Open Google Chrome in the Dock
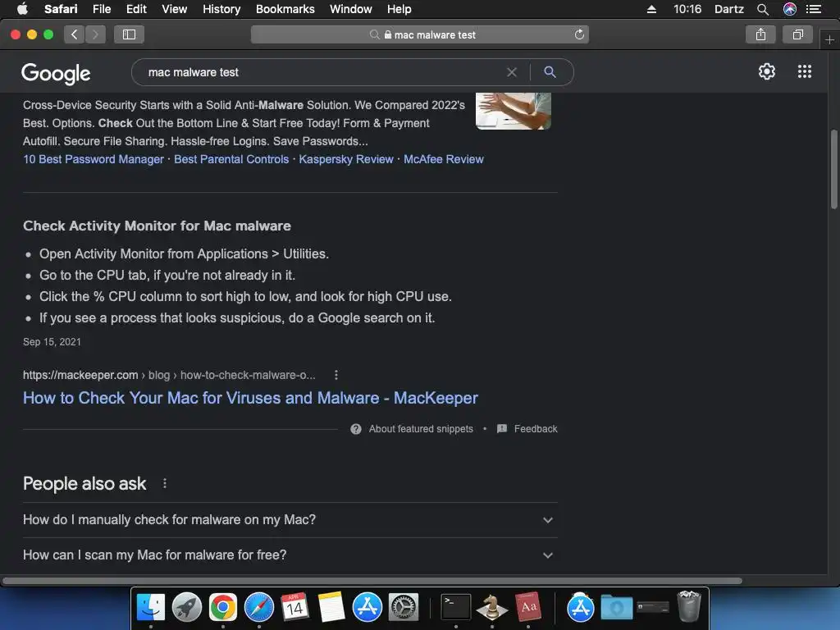 [223, 607]
